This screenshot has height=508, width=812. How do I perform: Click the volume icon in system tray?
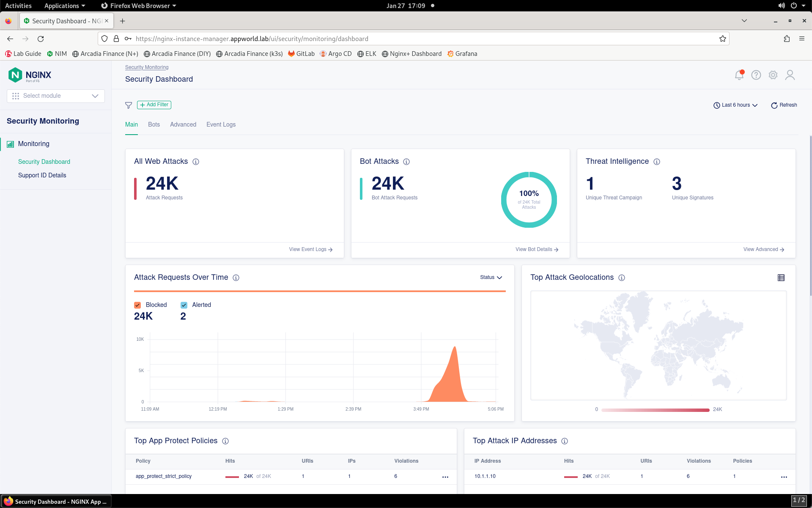tap(782, 6)
